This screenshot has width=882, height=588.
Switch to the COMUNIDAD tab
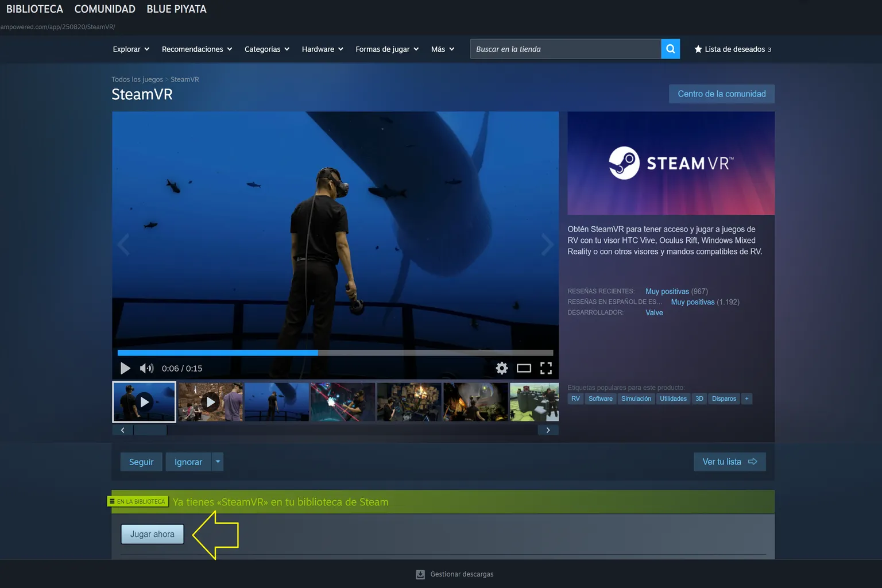pyautogui.click(x=105, y=9)
